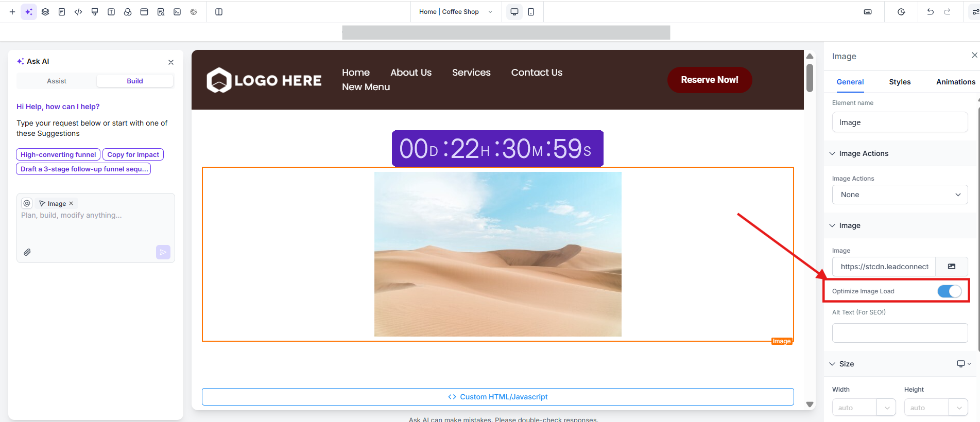Switch to the Styles tab
Viewport: 980px width, 422px height.
coord(900,82)
